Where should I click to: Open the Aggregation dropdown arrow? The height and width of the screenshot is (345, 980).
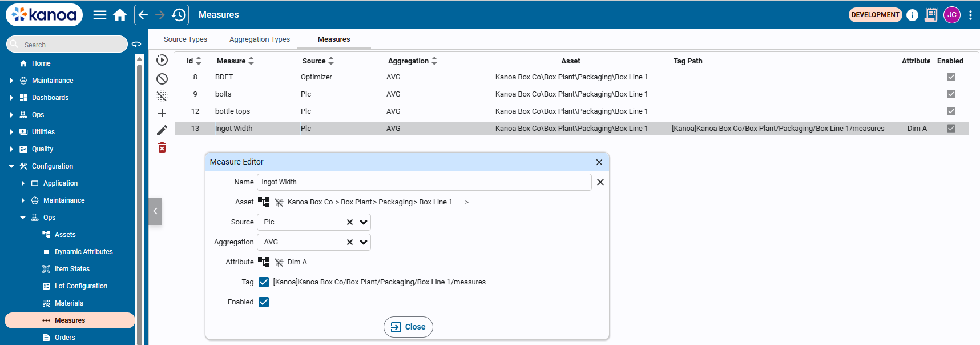364,242
